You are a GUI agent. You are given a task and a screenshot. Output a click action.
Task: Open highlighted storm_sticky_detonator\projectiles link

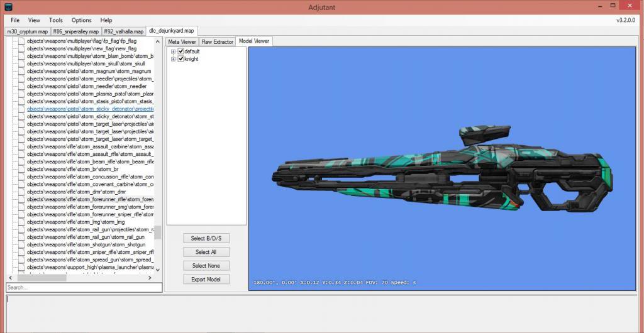pos(91,109)
